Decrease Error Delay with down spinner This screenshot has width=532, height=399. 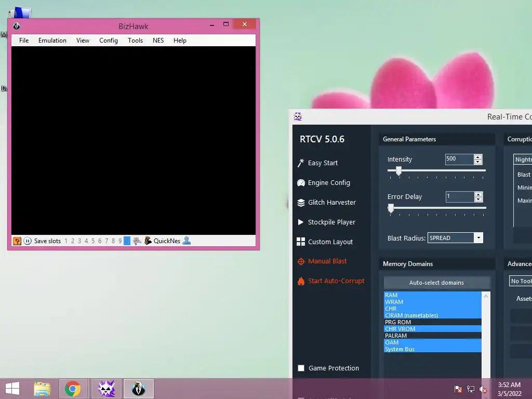tap(478, 199)
